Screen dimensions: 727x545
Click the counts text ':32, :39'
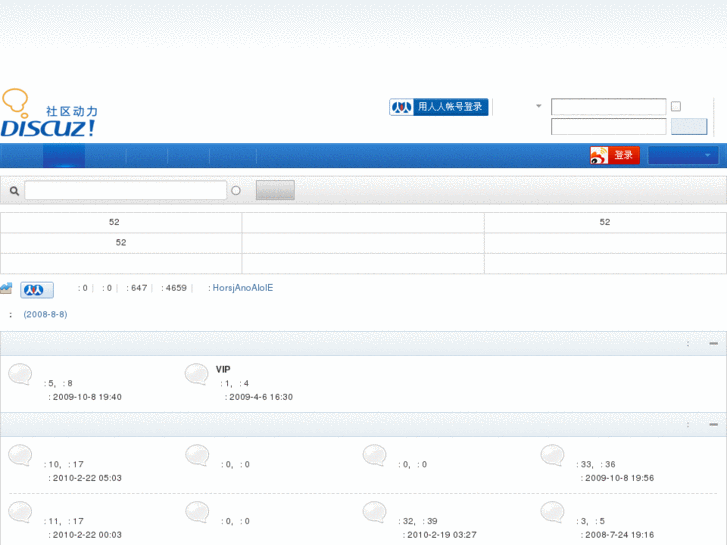418,521
